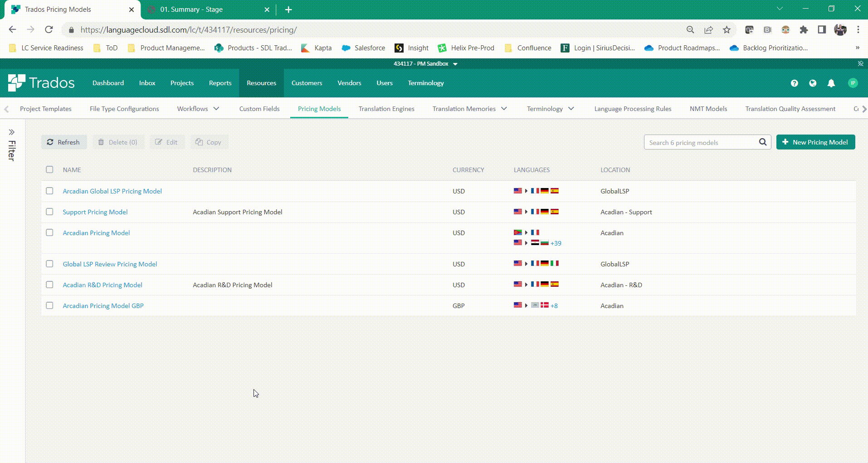868x463 pixels.
Task: Check the Arcadian Pricing Model GBP row
Action: 49,306
